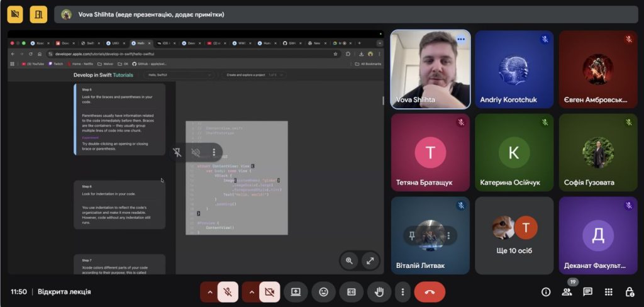
Task: Show the people list with 19 participants
Action: coord(567,292)
